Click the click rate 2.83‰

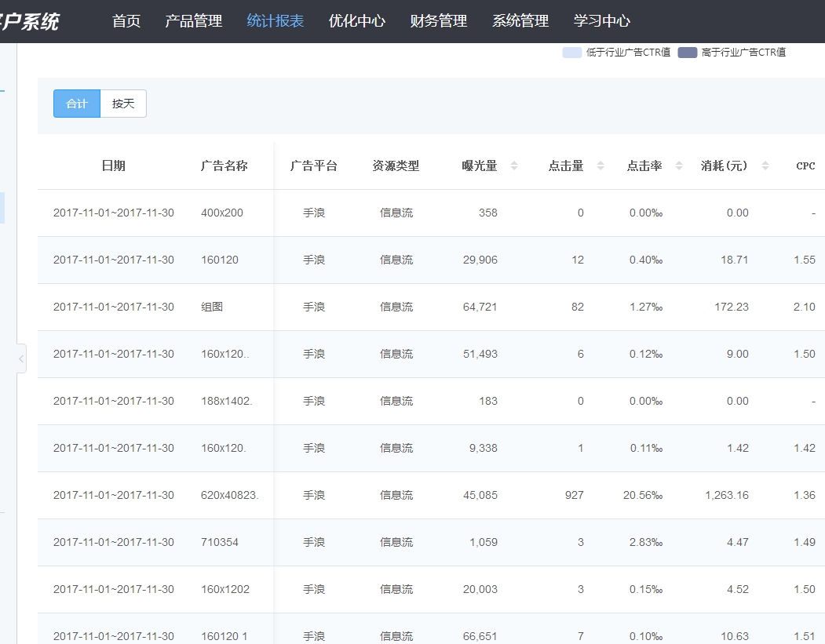pyautogui.click(x=646, y=543)
